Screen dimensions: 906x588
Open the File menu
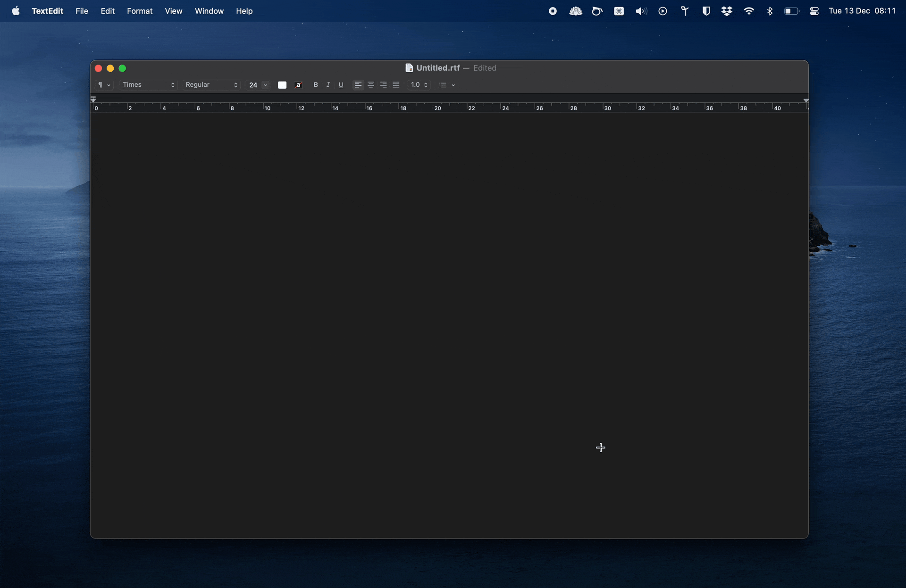pos(82,11)
